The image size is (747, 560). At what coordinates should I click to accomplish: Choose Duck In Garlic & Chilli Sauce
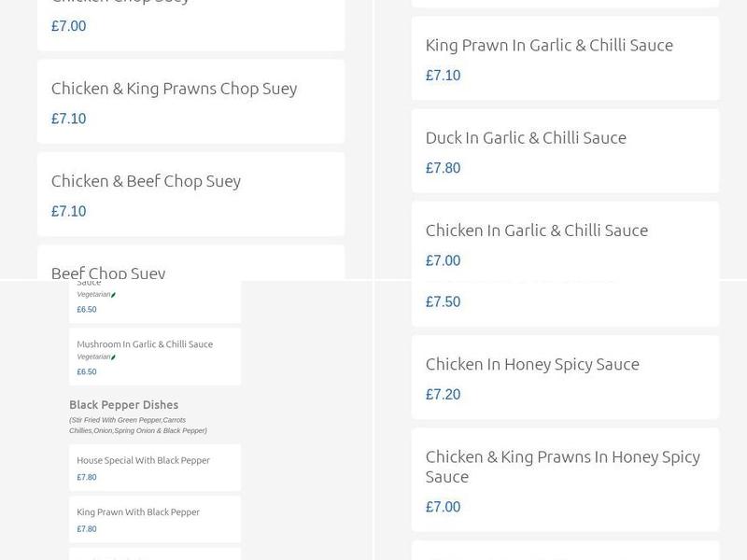(x=526, y=138)
